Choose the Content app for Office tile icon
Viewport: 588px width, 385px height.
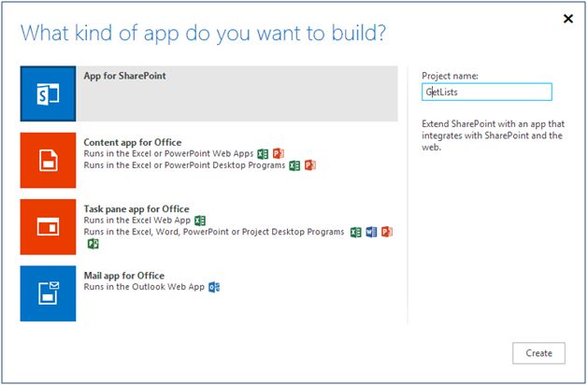[x=48, y=160]
